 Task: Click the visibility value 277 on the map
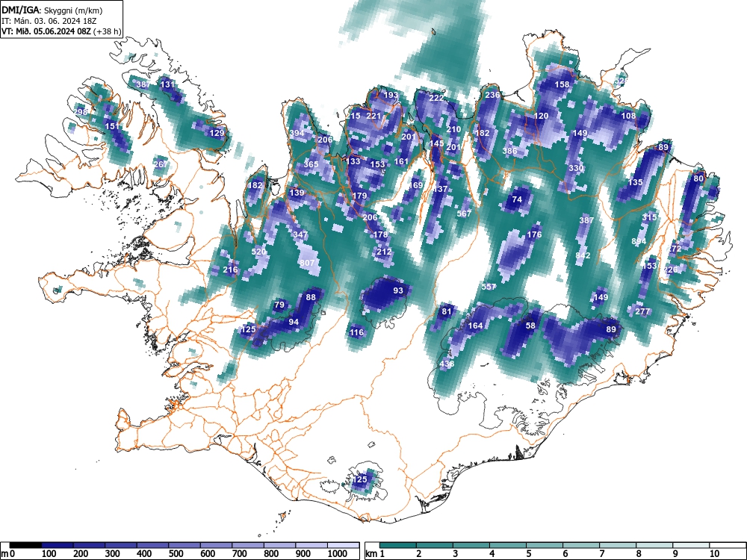point(642,311)
